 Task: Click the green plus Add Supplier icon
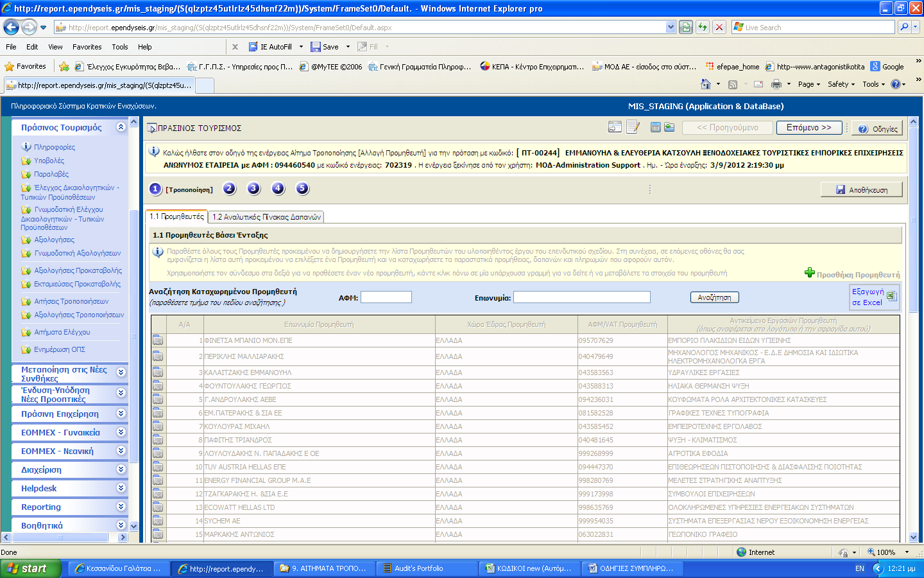pos(810,272)
